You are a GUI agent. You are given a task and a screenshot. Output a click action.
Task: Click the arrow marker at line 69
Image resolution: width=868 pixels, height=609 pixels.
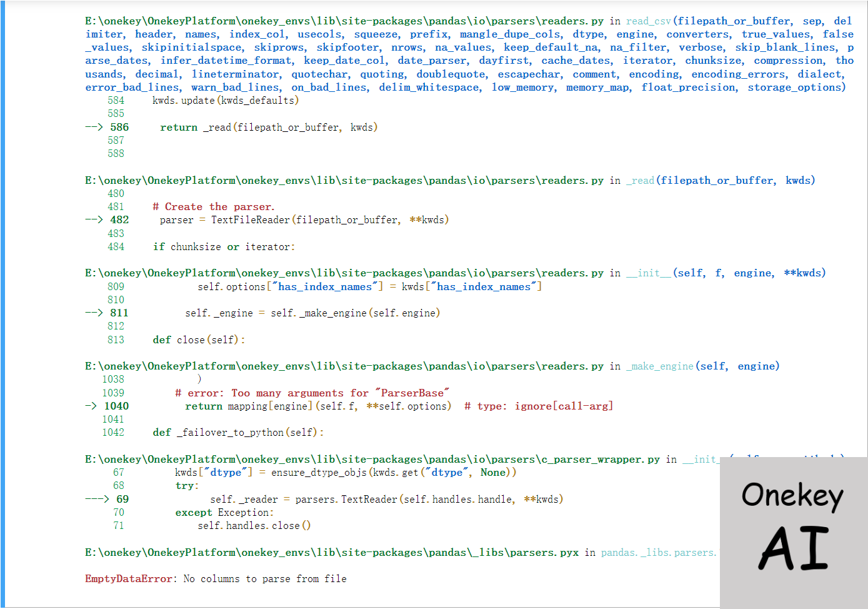click(x=97, y=499)
